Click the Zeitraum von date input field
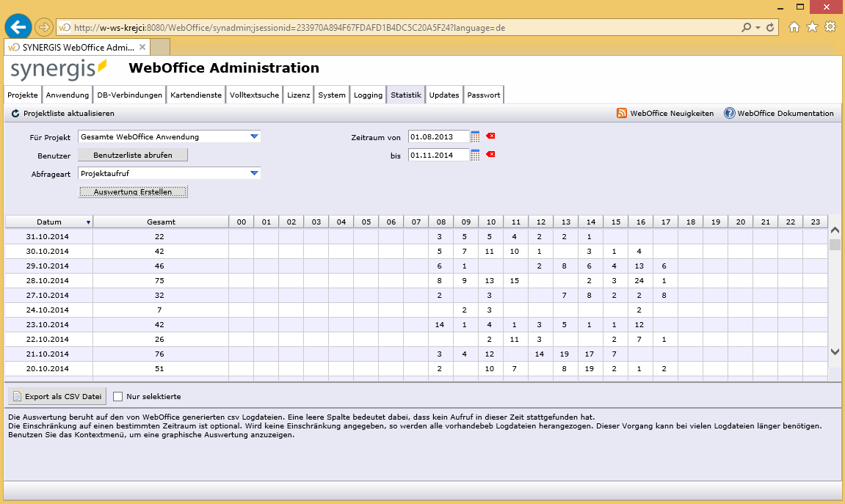This screenshot has height=504, width=845. click(438, 136)
